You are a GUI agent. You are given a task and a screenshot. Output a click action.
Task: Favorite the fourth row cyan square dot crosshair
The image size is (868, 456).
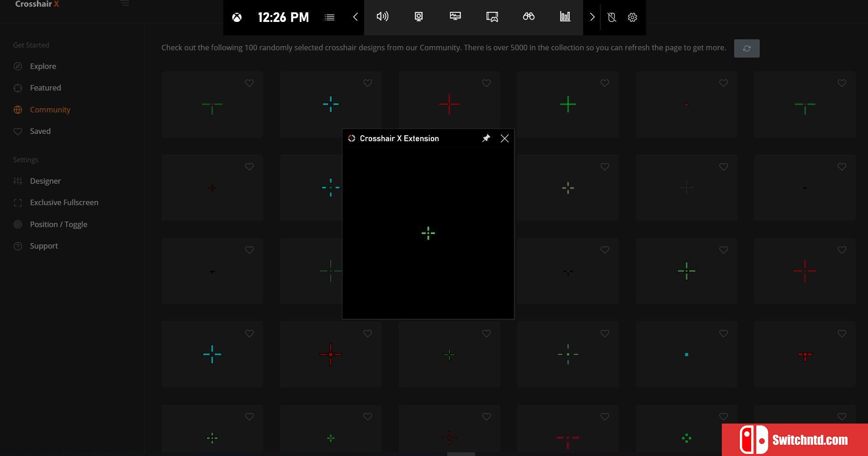[724, 334]
